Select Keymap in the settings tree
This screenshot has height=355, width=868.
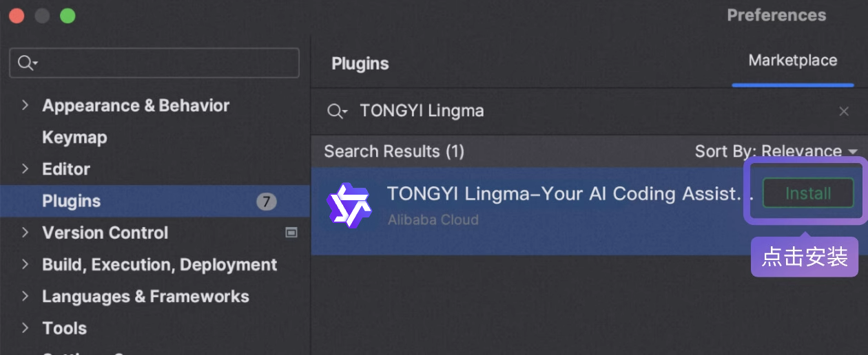(x=74, y=138)
